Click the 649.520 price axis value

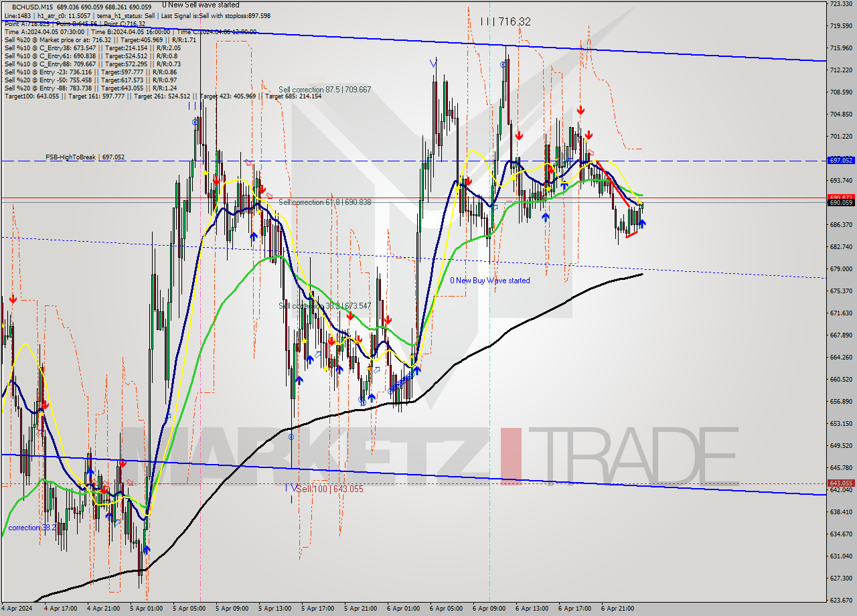point(840,445)
